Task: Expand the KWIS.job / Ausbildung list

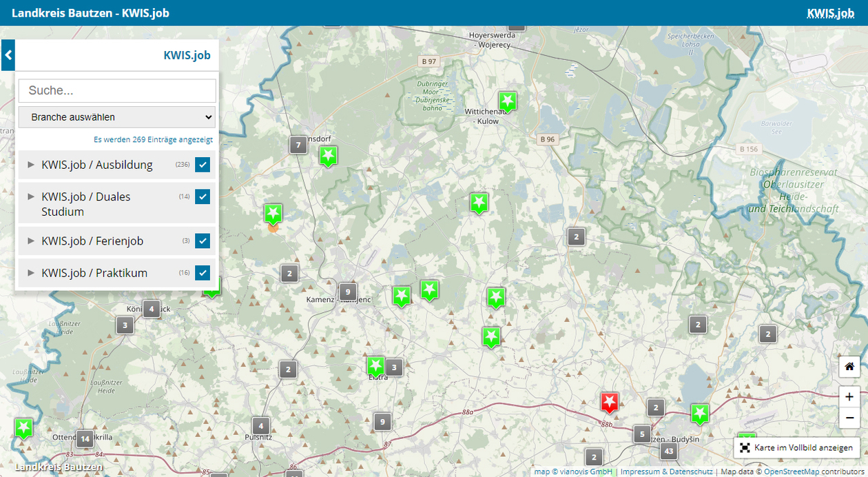Action: [30, 165]
